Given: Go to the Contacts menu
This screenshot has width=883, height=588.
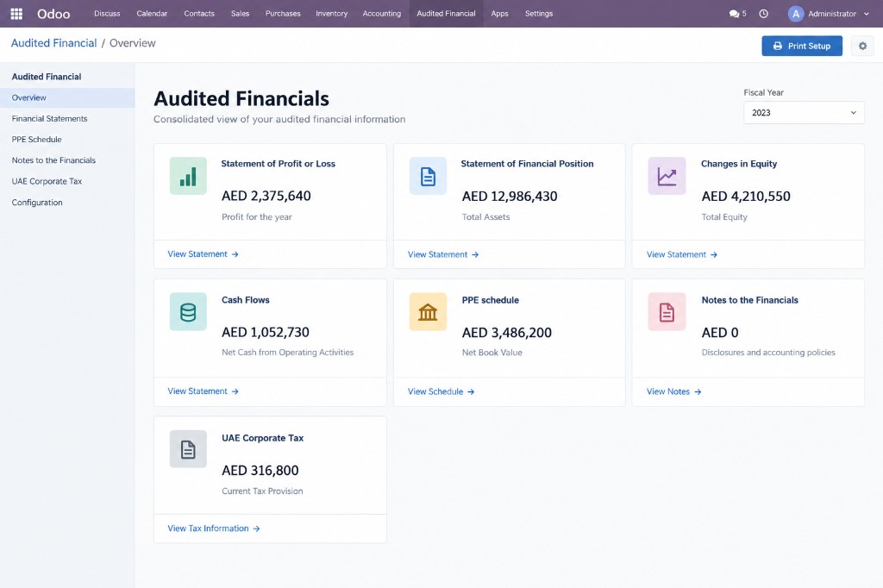Looking at the screenshot, I should 199,14.
